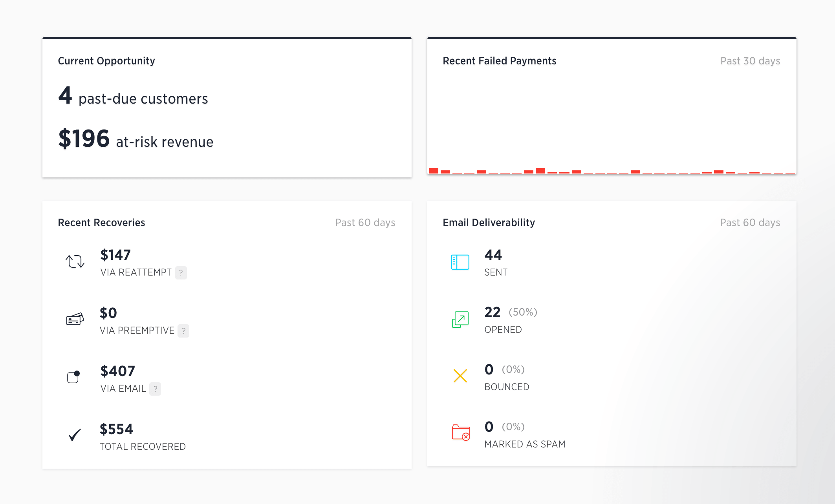Open help tooltip beside VIA REATTEMPT

[181, 272]
